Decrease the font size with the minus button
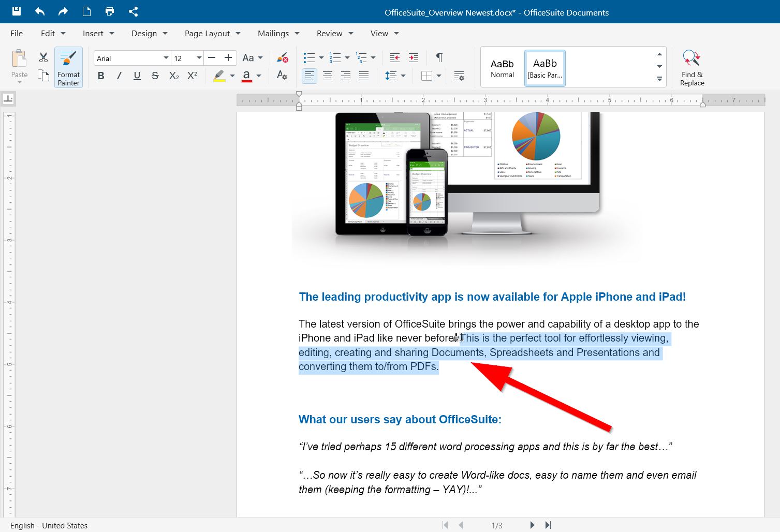The image size is (780, 532). 211,57
